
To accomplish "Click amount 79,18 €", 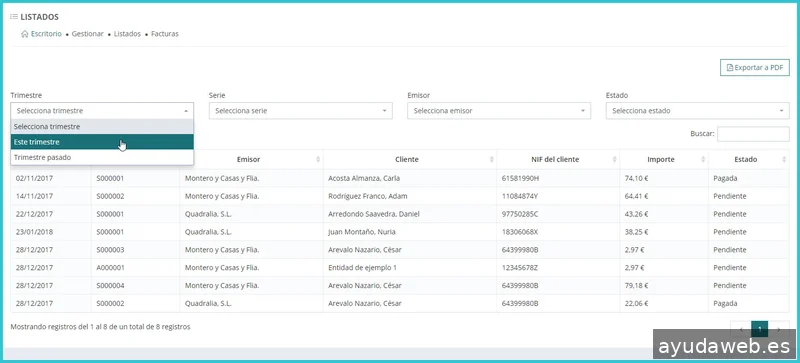I will pos(636,285).
